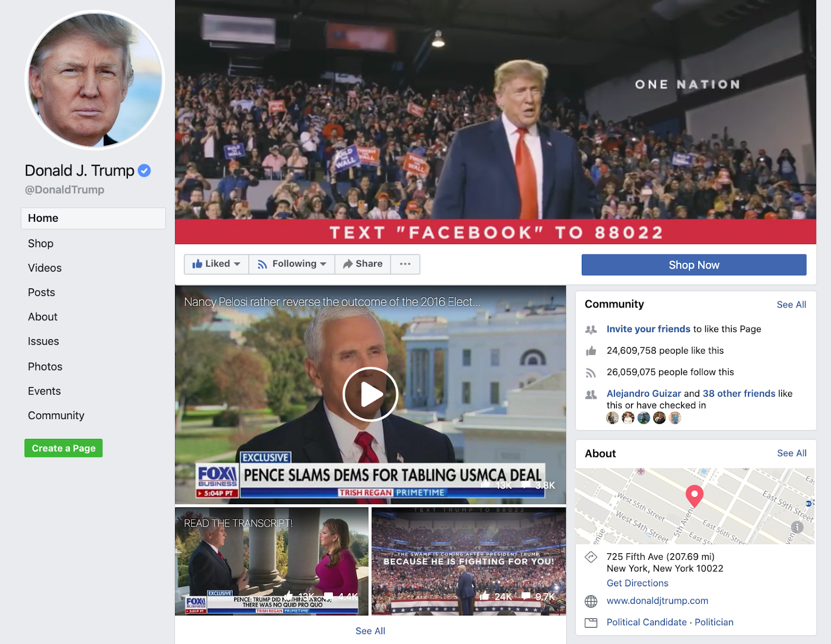The height and width of the screenshot is (644, 831).
Task: Open the www.donaldjtrump.com link
Action: (x=658, y=601)
